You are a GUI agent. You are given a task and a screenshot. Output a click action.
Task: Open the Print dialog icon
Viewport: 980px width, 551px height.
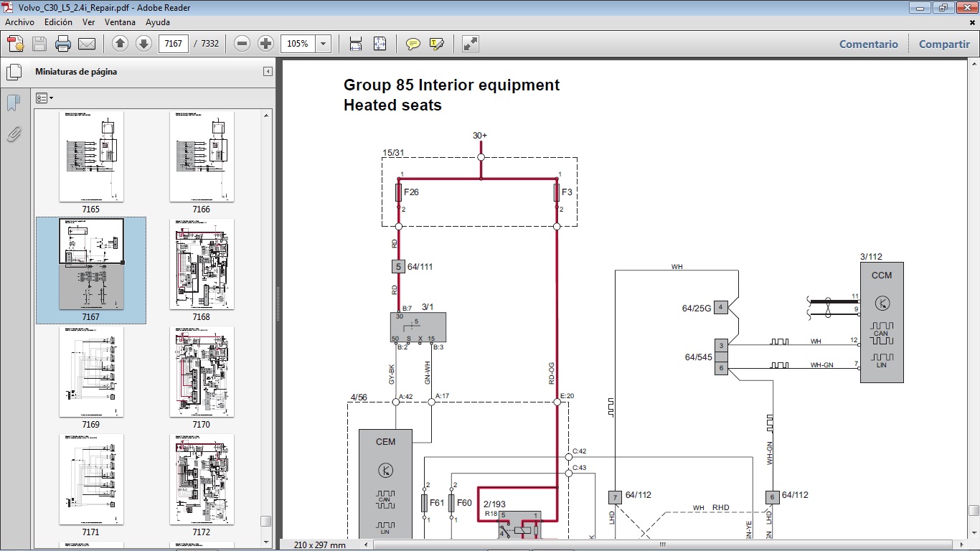click(x=63, y=43)
